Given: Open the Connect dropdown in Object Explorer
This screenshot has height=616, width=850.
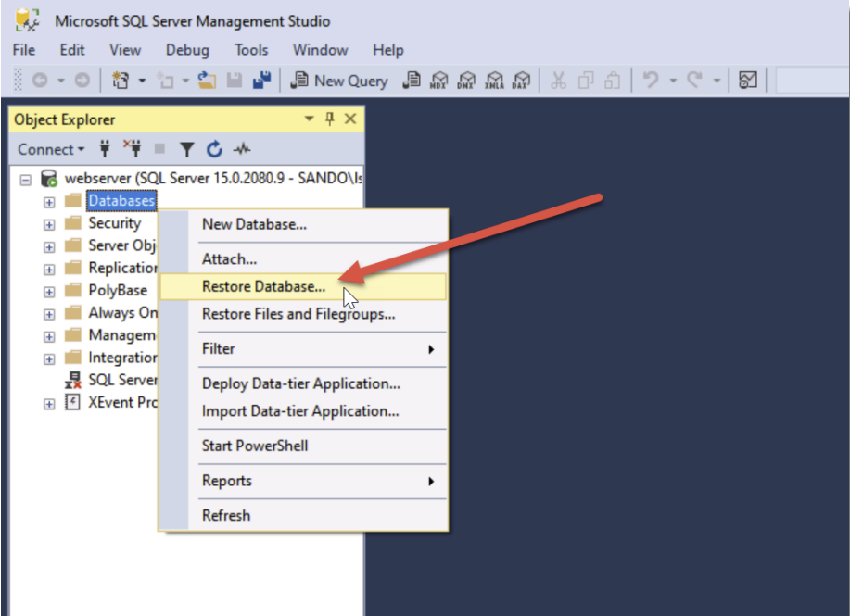Looking at the screenshot, I should click(x=51, y=149).
